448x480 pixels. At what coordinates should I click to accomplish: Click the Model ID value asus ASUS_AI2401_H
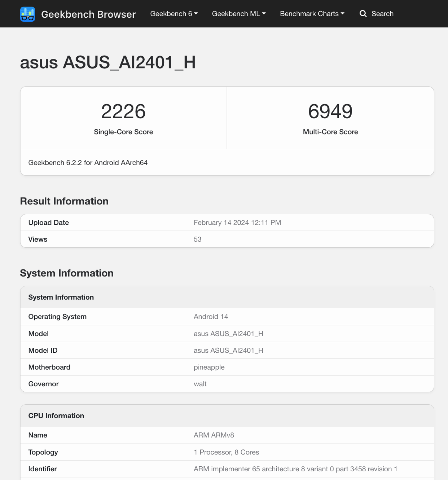coord(228,351)
